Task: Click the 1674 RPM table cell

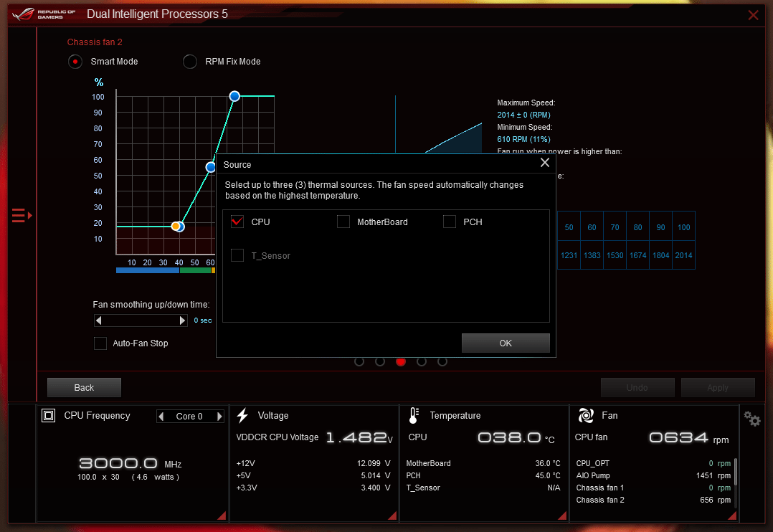Action: [638, 255]
